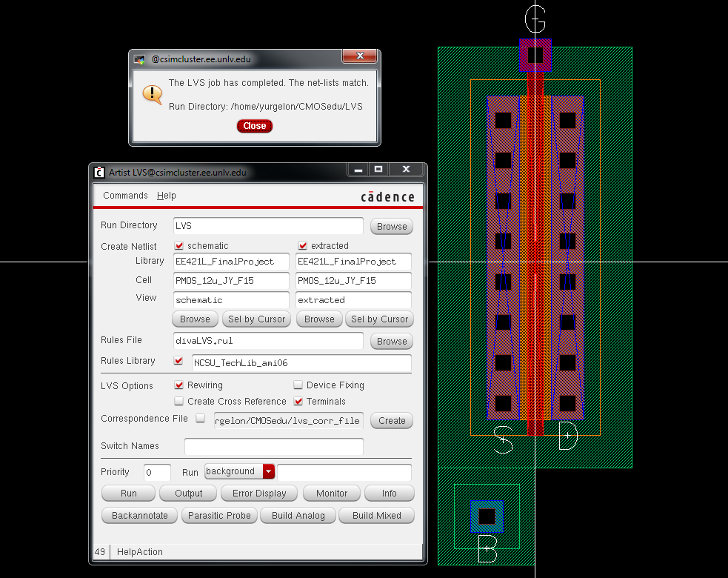Click the Output button
The height and width of the screenshot is (578, 728).
189,494
